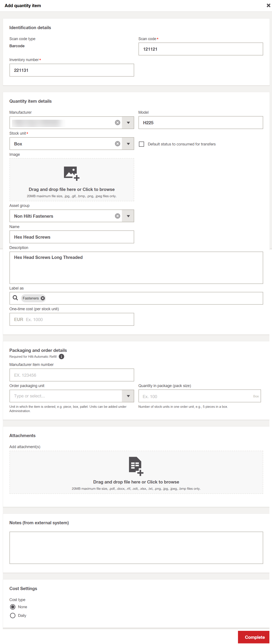Screen dimensions: 272x644
Task: Clear the Manufacturer field selection
Action: tap(118, 123)
